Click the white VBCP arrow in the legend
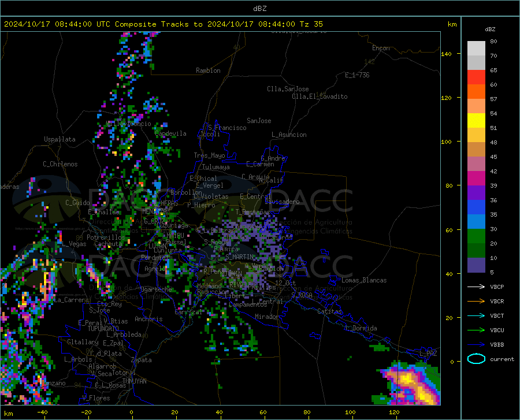Viewport: 520px width, 420px height. pyautogui.click(x=476, y=287)
